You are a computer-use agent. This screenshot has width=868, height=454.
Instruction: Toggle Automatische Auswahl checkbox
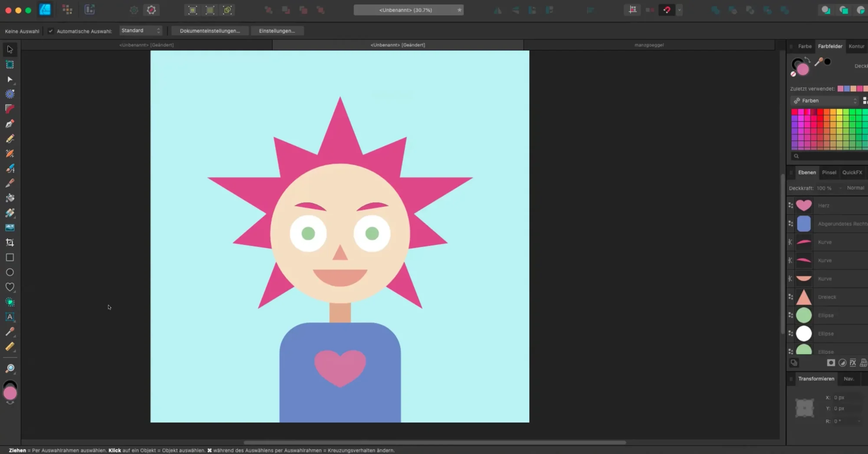51,31
